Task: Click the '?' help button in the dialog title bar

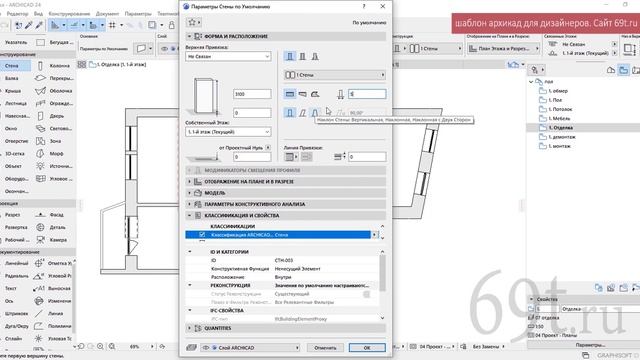Action: coord(364,7)
